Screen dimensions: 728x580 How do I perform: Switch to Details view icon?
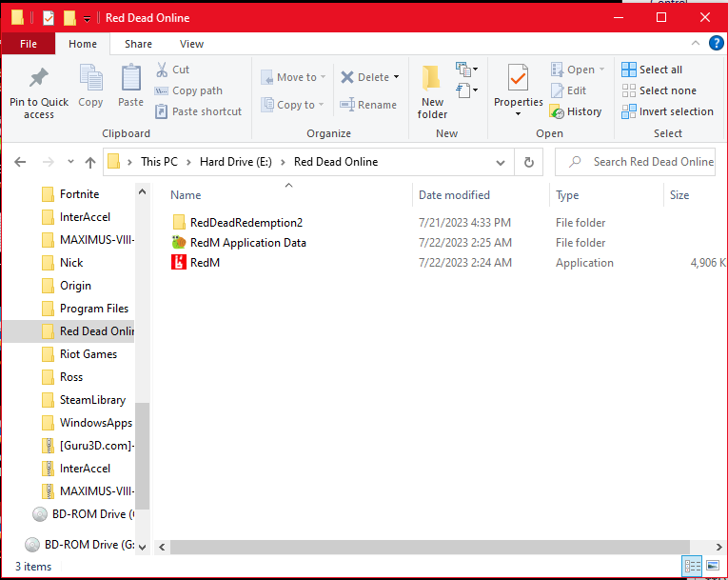tap(692, 566)
